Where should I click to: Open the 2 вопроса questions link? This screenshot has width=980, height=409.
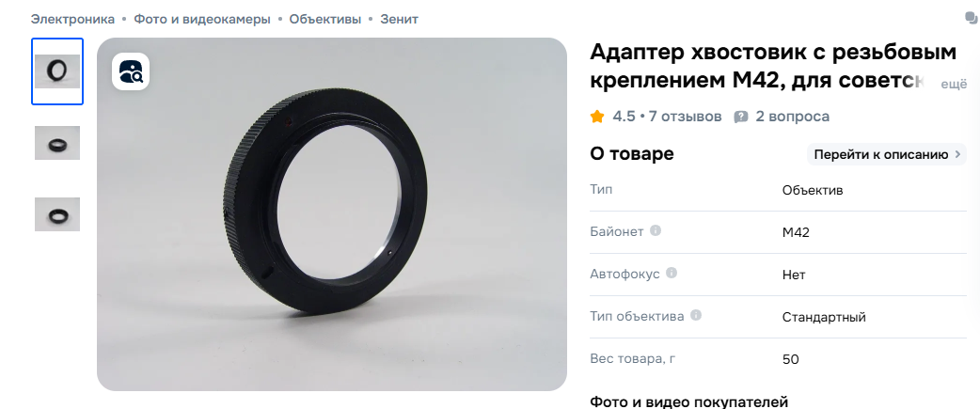pos(793,117)
